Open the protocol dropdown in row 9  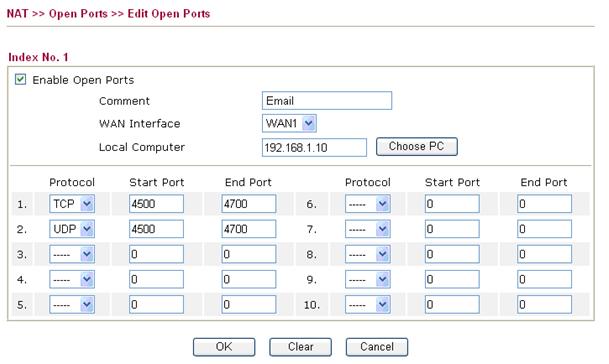click(368, 279)
